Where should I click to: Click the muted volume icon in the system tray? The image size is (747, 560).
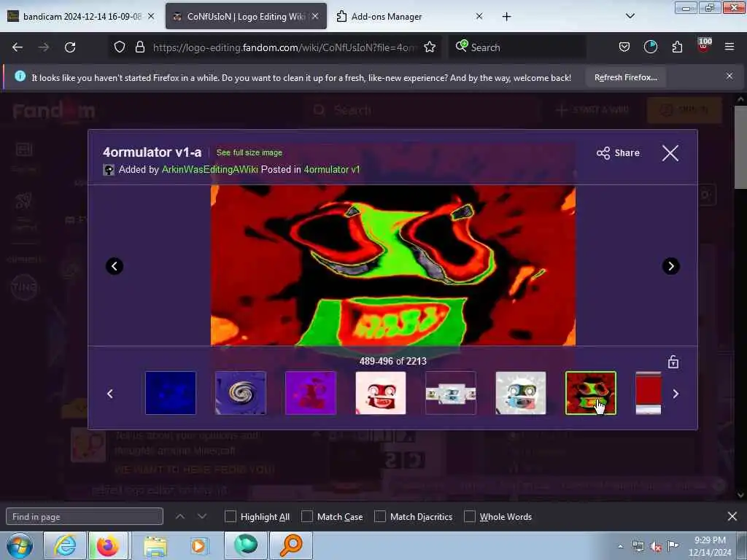tap(656, 547)
